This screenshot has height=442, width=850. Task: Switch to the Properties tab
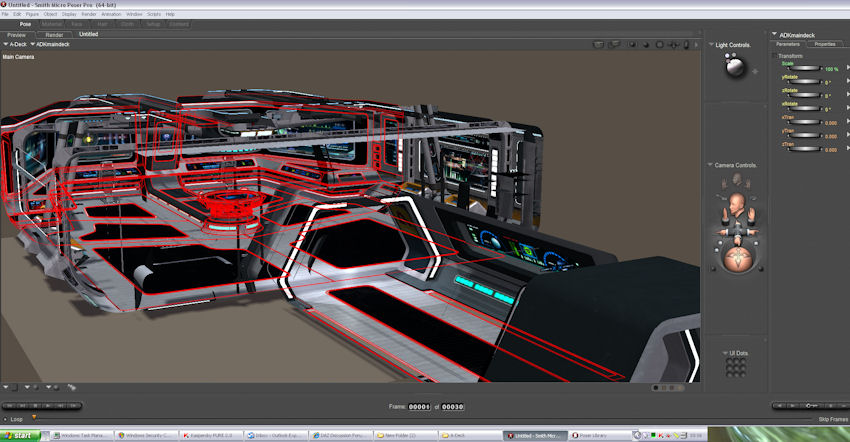click(824, 44)
